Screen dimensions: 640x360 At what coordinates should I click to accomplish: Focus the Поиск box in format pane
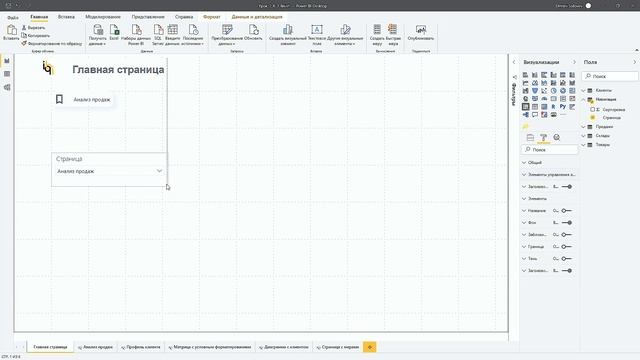550,150
